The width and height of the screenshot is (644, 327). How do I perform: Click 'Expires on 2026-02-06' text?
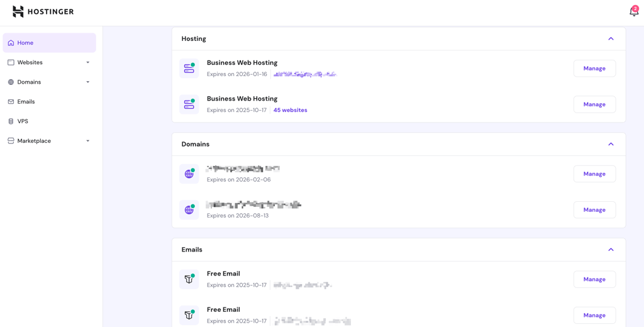point(238,179)
